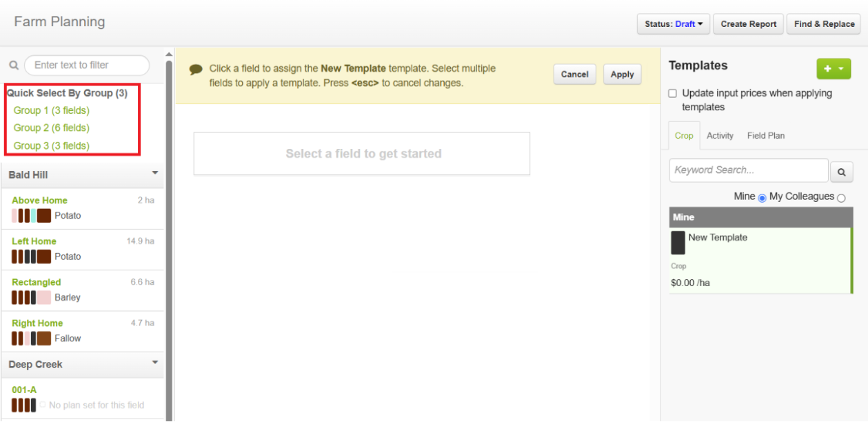
Task: Collapse the Deep Creek farm section
Action: pos(155,363)
